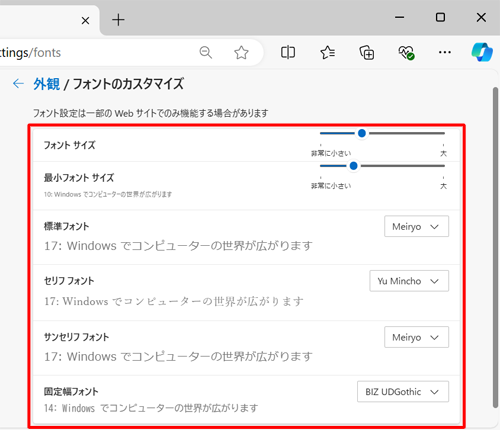Click the セリフ フォント label
The image size is (500, 430).
click(x=69, y=281)
